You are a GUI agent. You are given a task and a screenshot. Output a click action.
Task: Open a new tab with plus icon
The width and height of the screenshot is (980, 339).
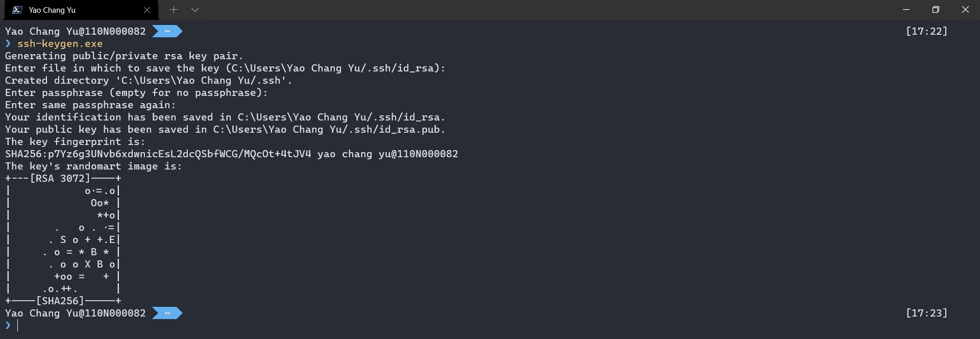(174, 10)
